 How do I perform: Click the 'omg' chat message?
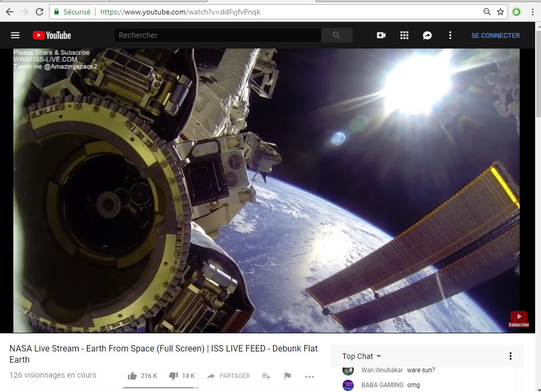click(x=413, y=385)
